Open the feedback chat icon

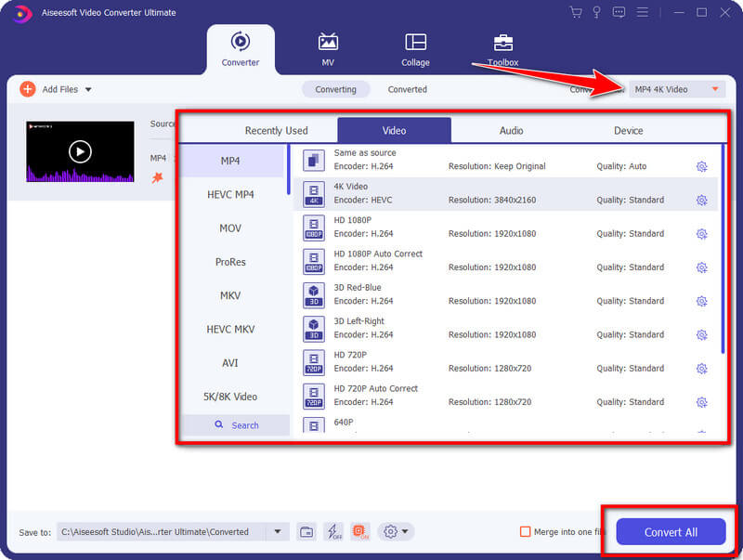tap(619, 12)
